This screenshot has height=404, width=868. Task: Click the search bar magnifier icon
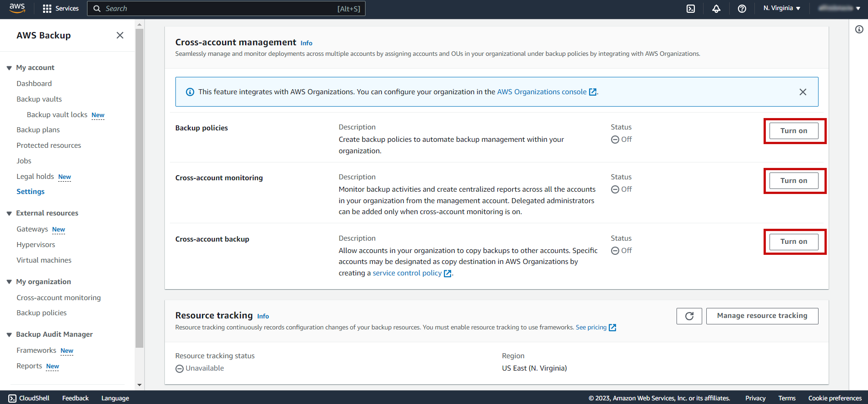click(97, 9)
